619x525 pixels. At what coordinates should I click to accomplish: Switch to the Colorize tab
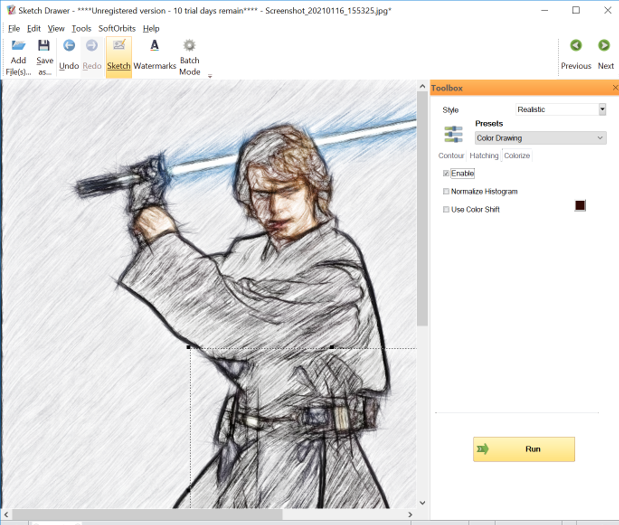[x=517, y=156]
